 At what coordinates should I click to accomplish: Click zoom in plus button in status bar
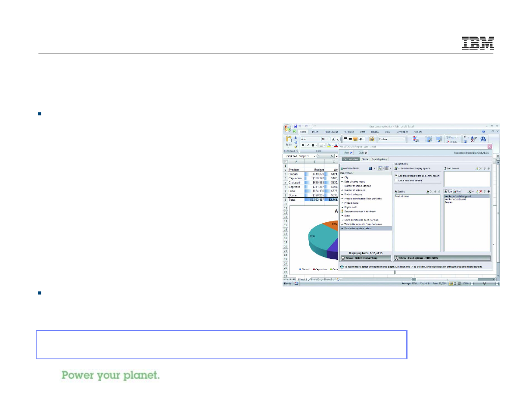click(x=497, y=283)
